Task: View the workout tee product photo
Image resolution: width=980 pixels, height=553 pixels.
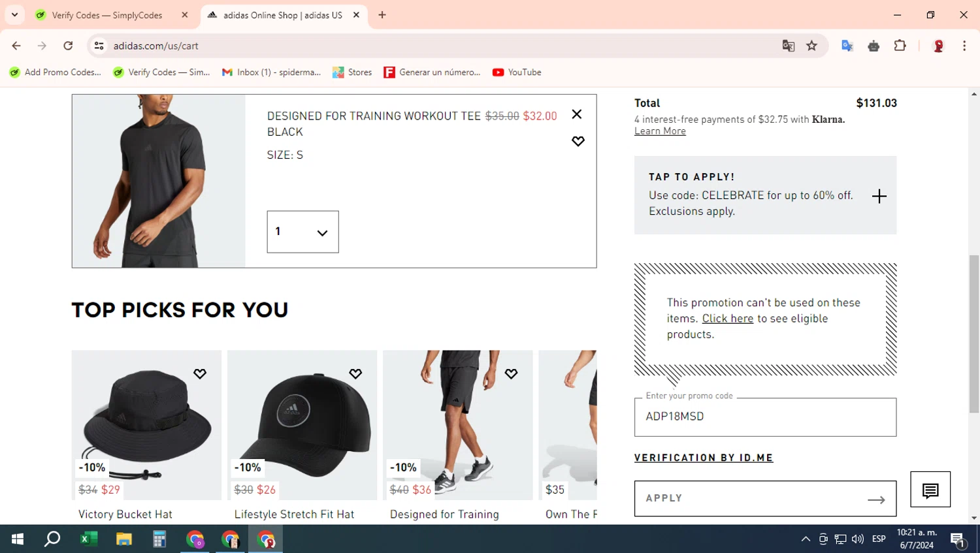Action: point(159,181)
